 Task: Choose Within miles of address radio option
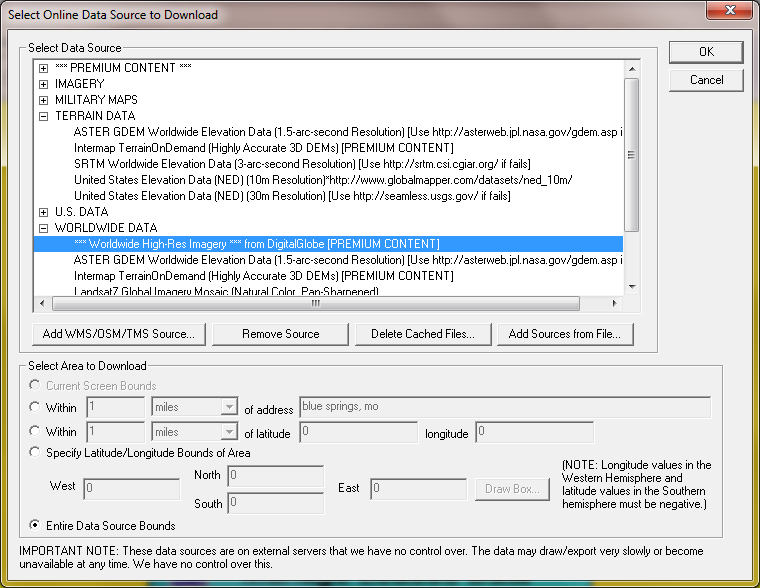coord(36,407)
